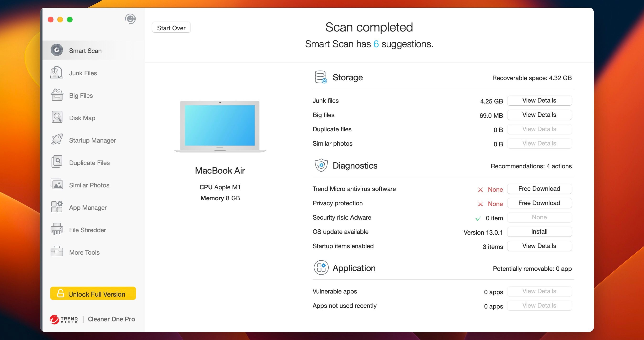The width and height of the screenshot is (644, 340).
Task: Select the Disk Map magnifier icon
Action: click(x=57, y=117)
